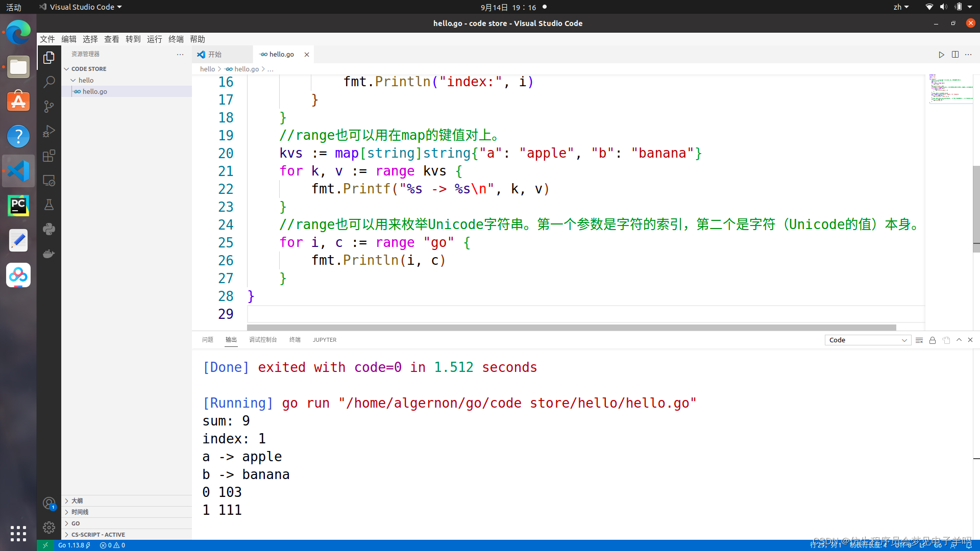Open editor more actions menu

pos(968,55)
